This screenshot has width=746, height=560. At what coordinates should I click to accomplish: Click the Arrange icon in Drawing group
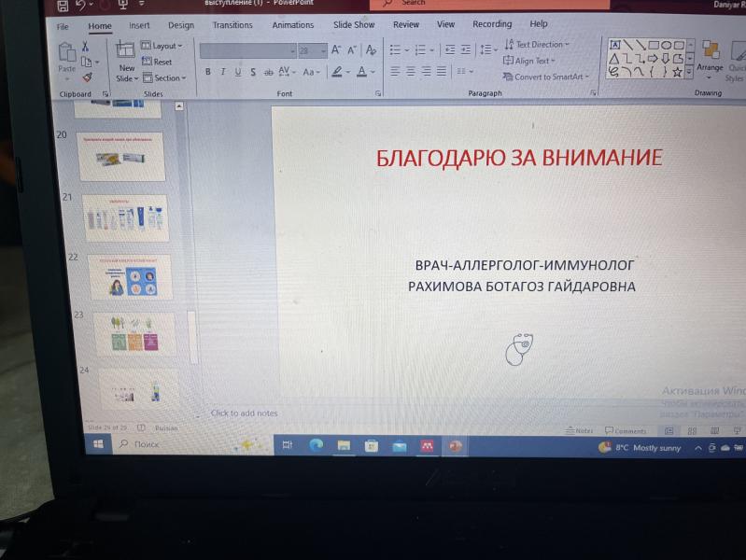coord(710,56)
